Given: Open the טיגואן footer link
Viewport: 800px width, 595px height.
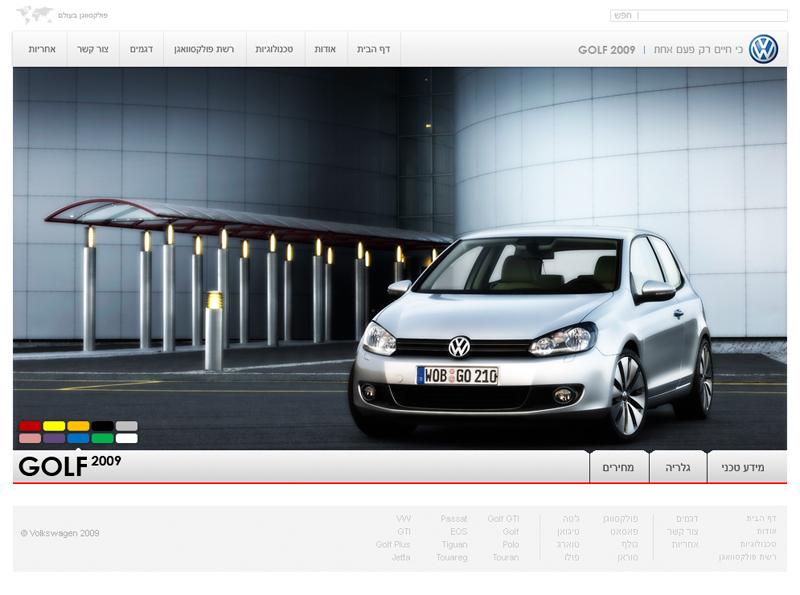Looking at the screenshot, I should pos(568,532).
